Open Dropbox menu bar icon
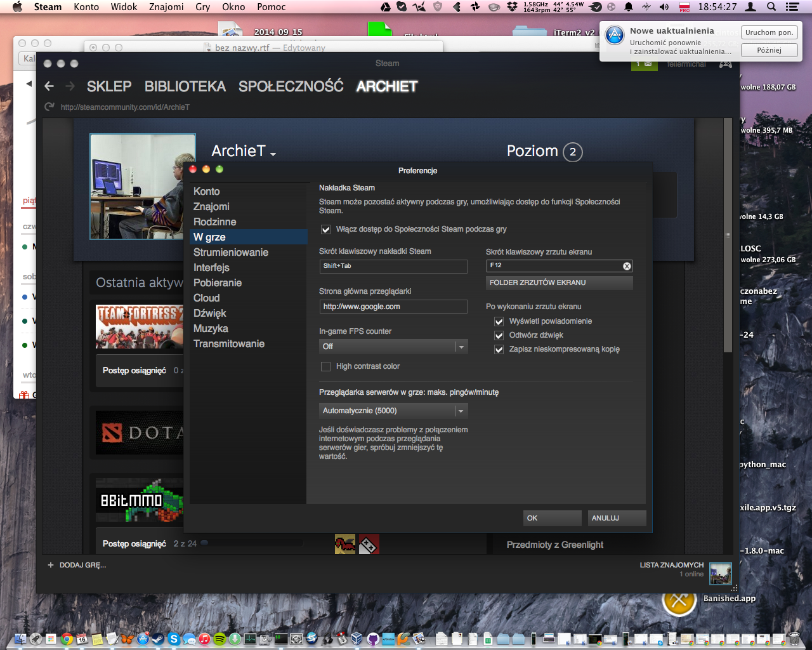The width and height of the screenshot is (812, 650). (512, 7)
